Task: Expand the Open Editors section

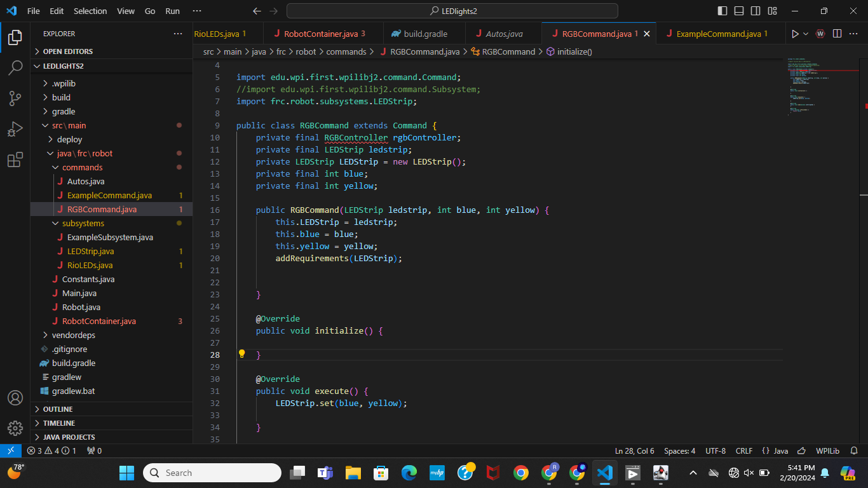Action: [x=112, y=51]
